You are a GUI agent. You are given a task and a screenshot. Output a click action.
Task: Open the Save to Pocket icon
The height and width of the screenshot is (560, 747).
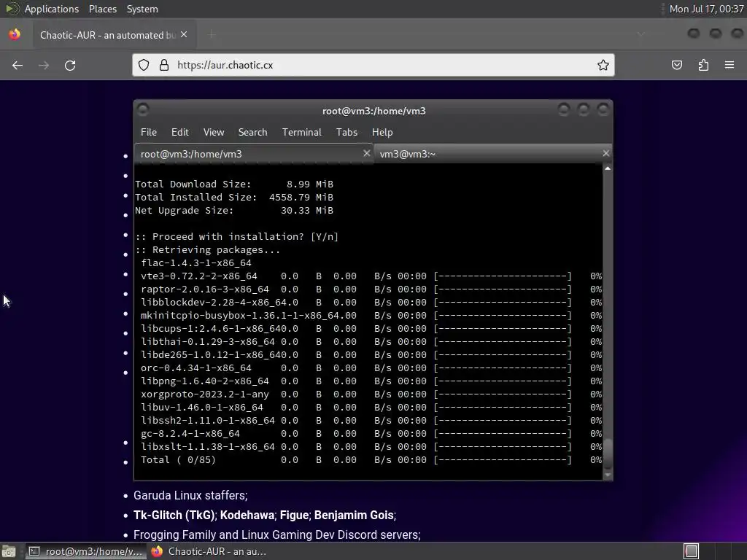[x=677, y=65]
